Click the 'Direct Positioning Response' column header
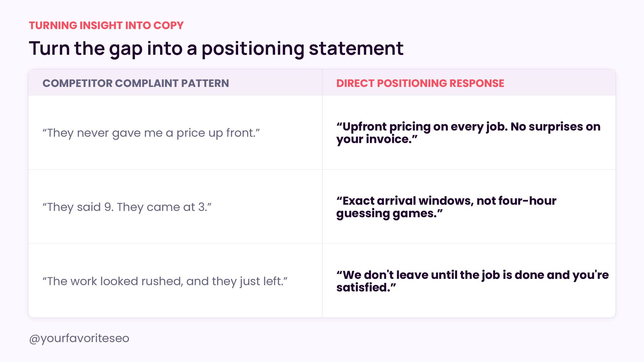Screen dimensions: 644x362 coord(420,83)
